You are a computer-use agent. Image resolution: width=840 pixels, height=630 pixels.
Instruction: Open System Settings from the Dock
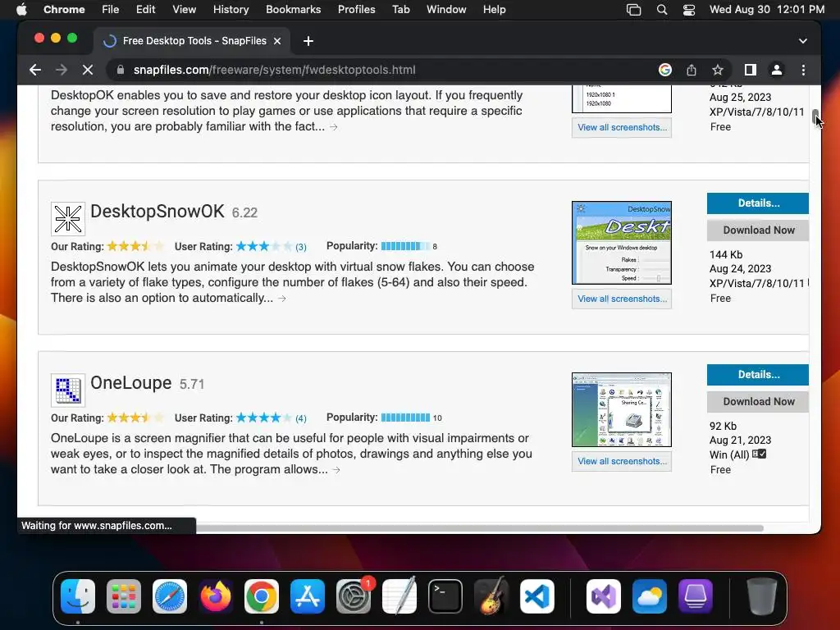[354, 596]
